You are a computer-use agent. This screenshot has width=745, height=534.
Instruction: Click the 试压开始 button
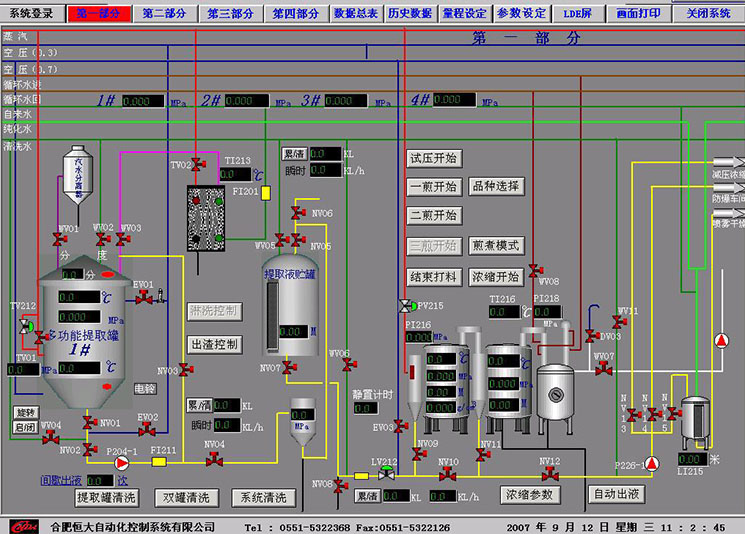[434, 158]
